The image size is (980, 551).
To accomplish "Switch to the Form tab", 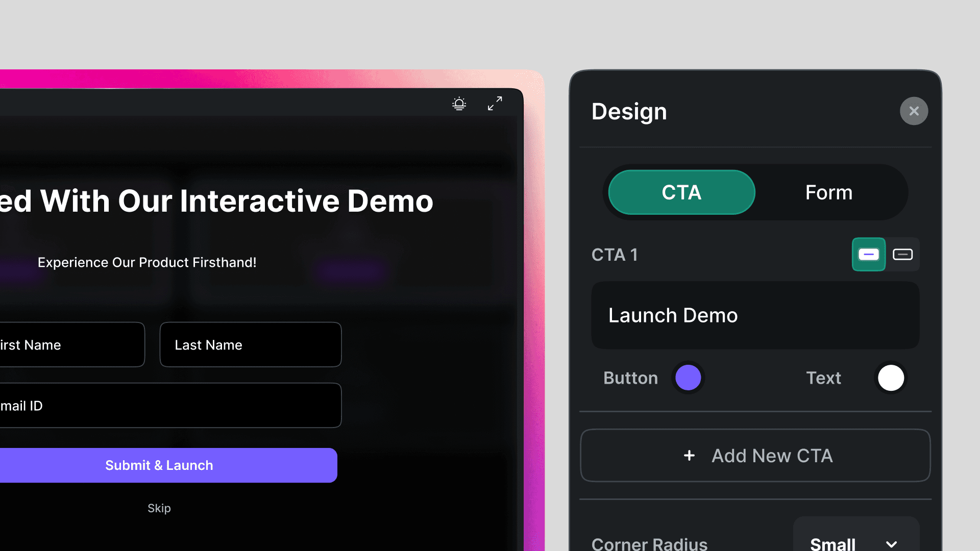I will (828, 192).
